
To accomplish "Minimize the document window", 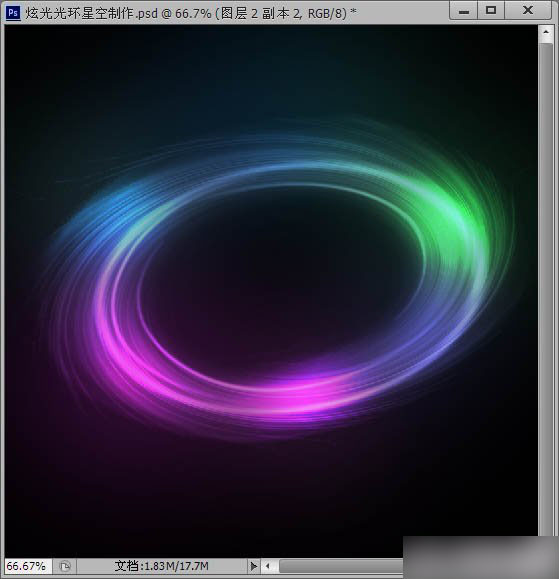I will [x=464, y=11].
